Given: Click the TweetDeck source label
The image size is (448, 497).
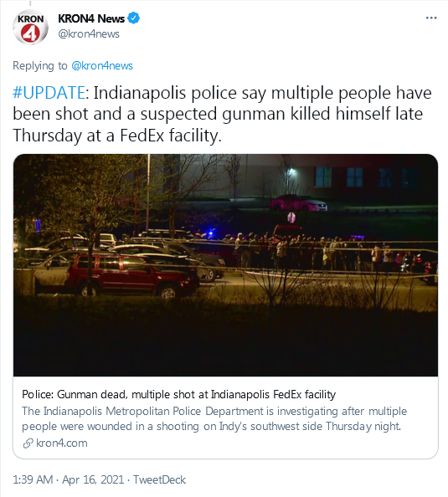Looking at the screenshot, I should [159, 479].
